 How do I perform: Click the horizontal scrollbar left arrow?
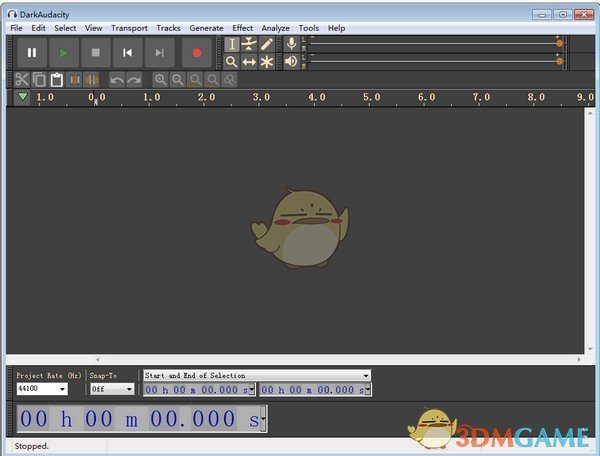98,359
